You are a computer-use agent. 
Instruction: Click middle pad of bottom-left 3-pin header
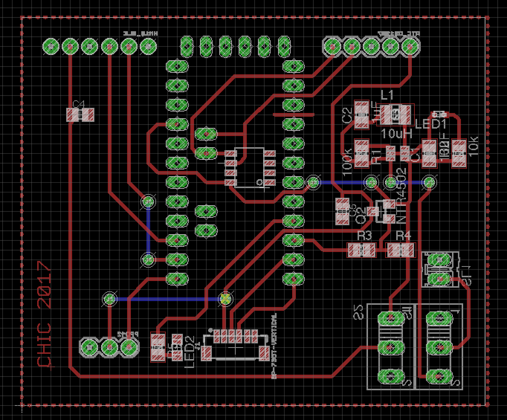(x=109, y=347)
